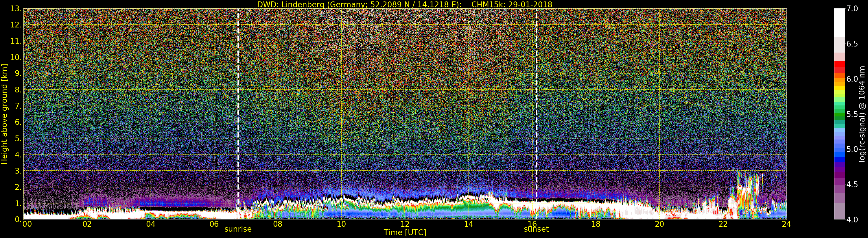Image resolution: width=868 pixels, height=238 pixels.
Task: Click the height tick label '5.' on the height axis
Action: pos(18,138)
